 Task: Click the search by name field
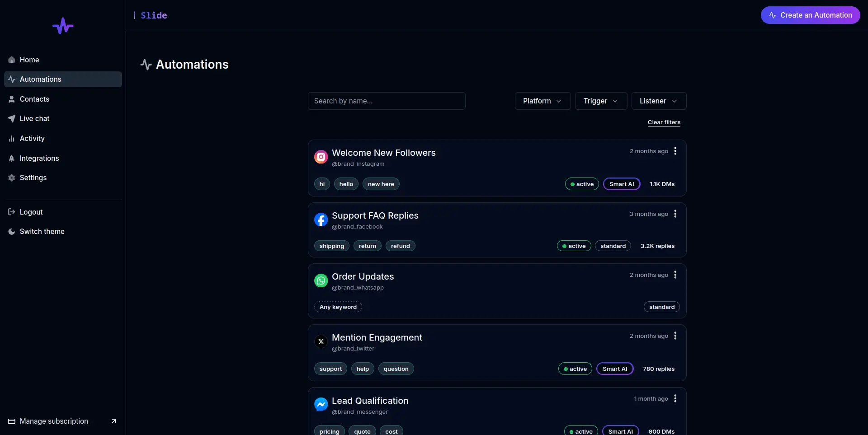point(387,101)
